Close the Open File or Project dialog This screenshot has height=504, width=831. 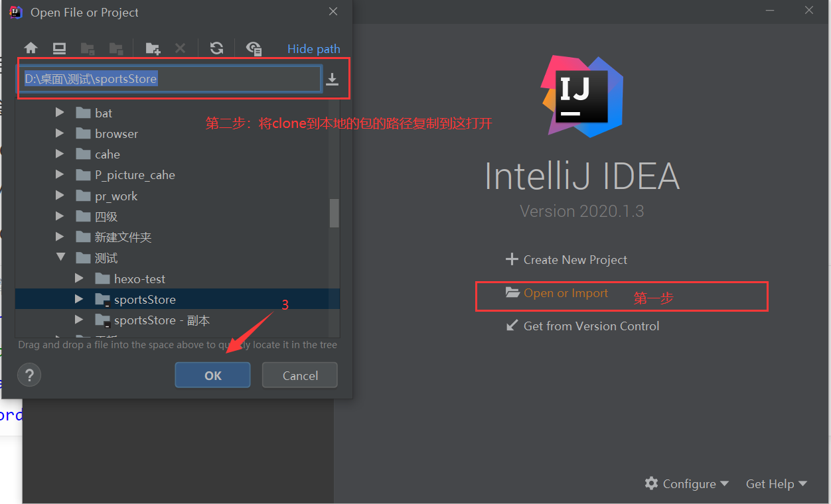pos(333,12)
